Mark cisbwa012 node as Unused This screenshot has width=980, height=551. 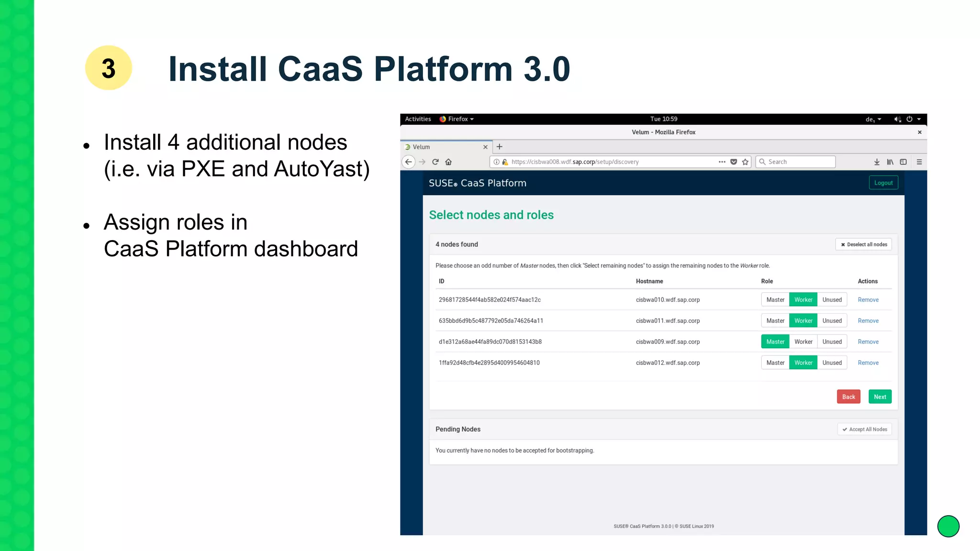pos(832,363)
